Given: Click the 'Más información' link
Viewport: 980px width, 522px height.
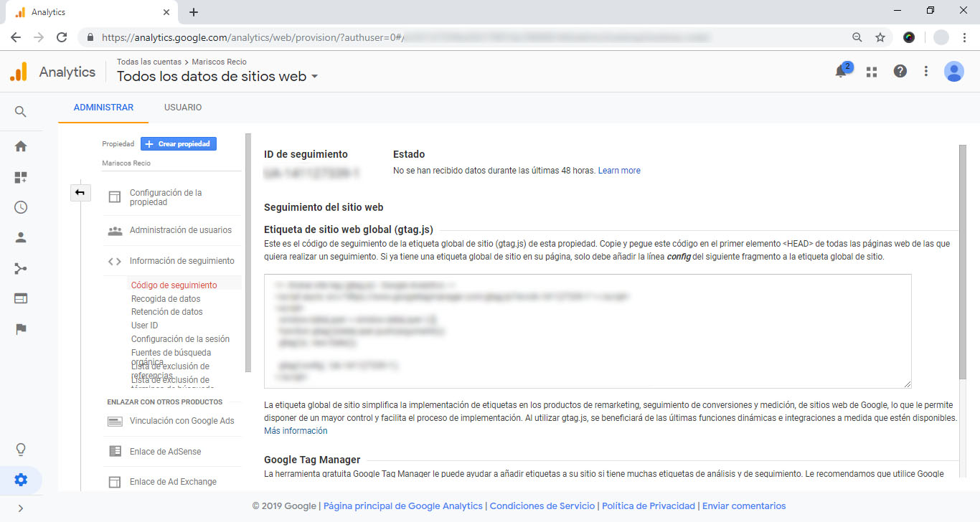Looking at the screenshot, I should (x=296, y=431).
